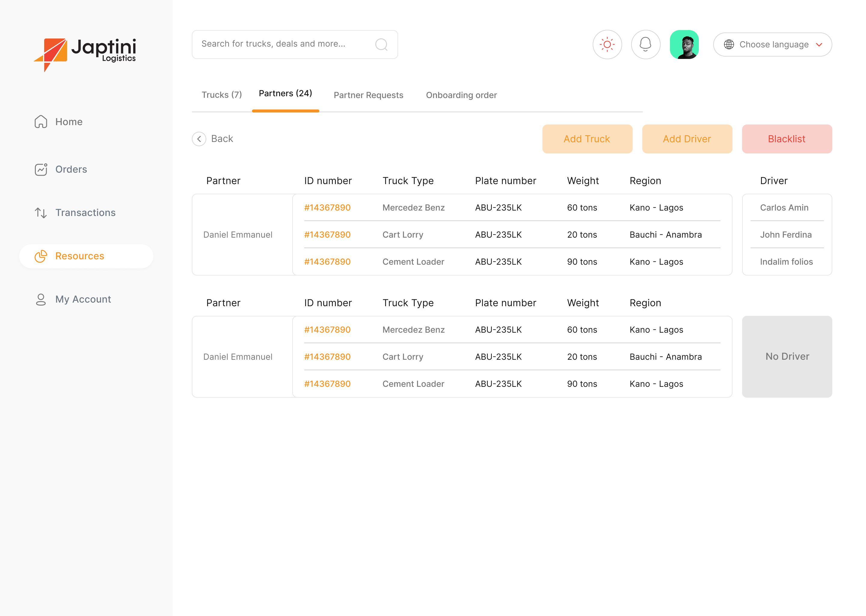Click the Japtini Logistics logo
Screen dimensions: 866x616
point(85,55)
